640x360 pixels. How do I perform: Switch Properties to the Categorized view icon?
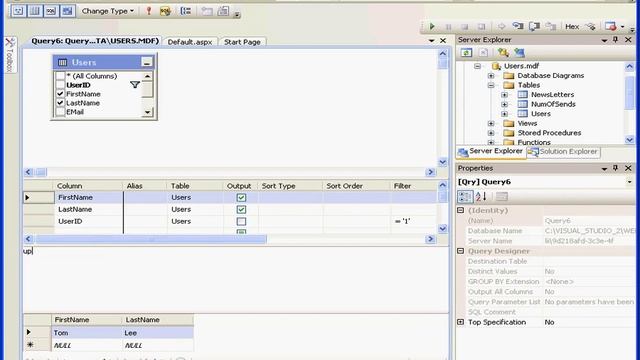(x=464, y=197)
